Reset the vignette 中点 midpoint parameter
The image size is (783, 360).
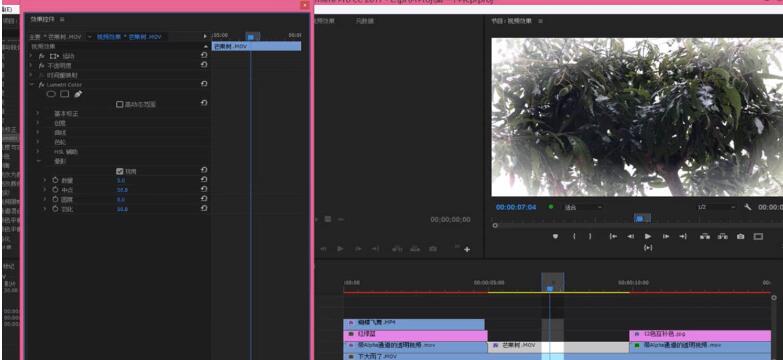click(204, 189)
